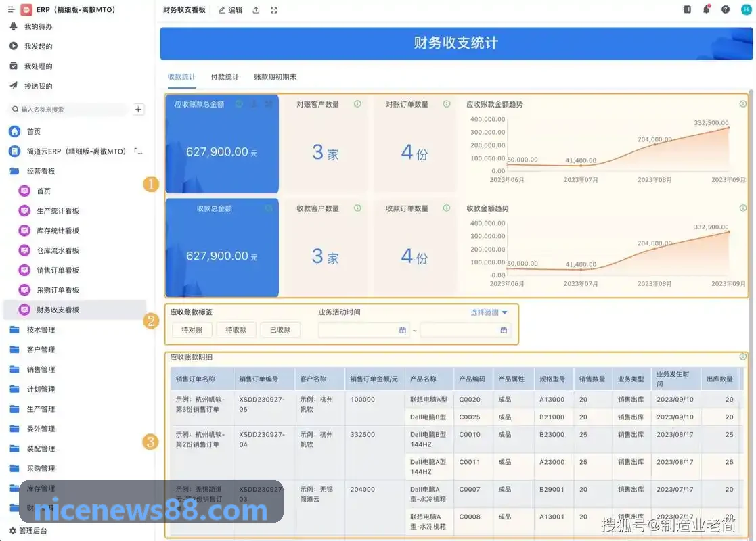Focus the 输入名称来搜索 search field
This screenshot has height=541, width=756.
[68, 110]
